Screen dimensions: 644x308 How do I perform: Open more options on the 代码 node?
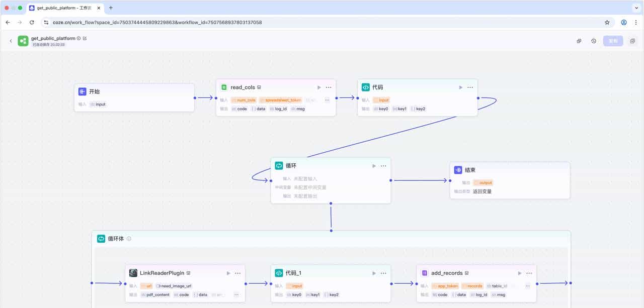click(470, 87)
